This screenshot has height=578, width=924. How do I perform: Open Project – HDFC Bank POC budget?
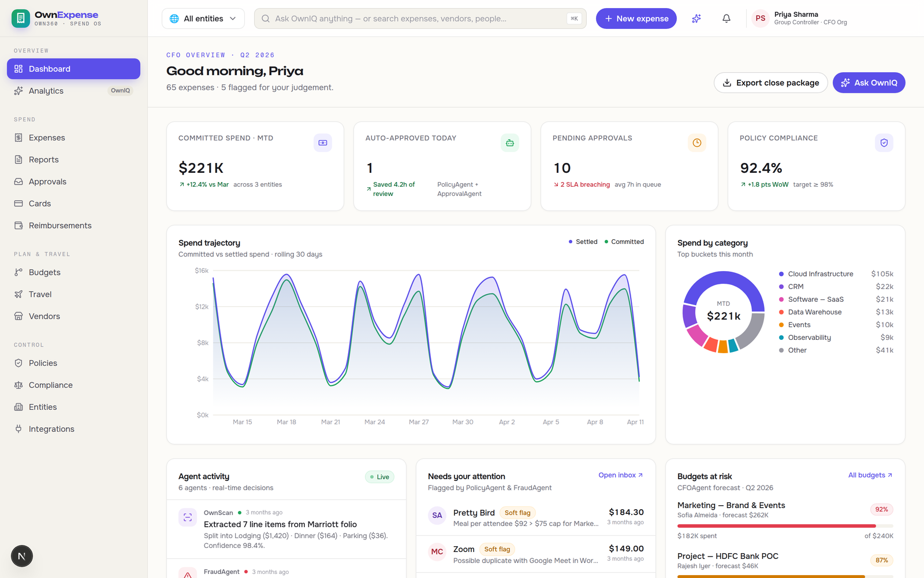coord(785,564)
